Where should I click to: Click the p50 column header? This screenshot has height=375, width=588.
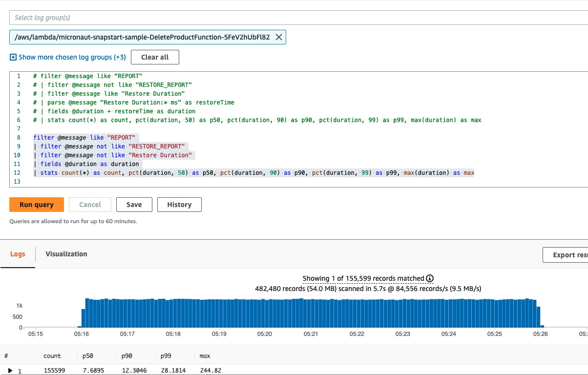(88, 356)
